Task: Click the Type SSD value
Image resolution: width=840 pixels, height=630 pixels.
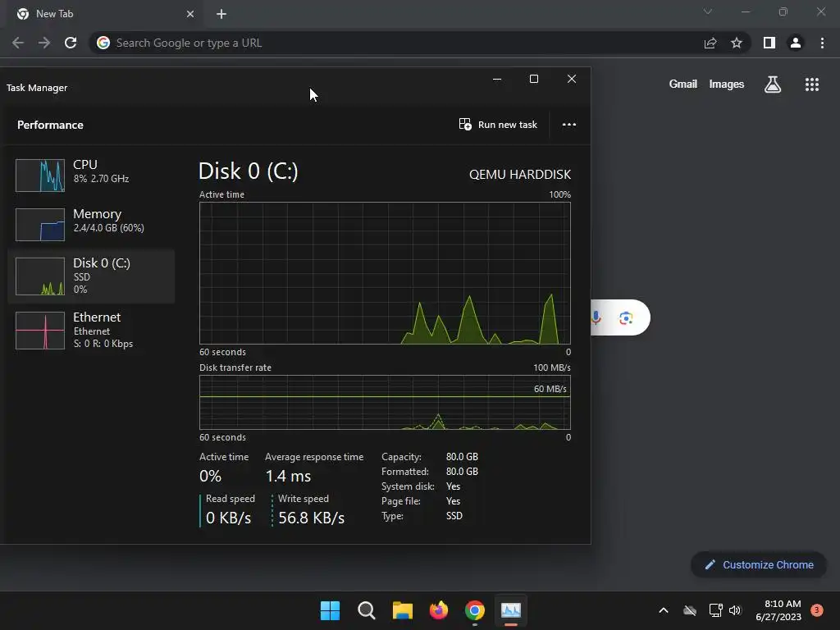Action: pos(454,516)
